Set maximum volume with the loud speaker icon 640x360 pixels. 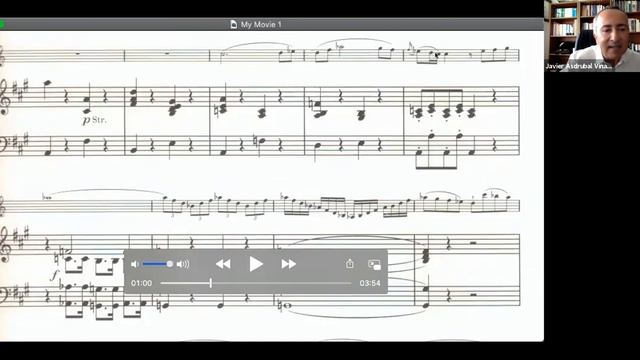[x=183, y=264]
